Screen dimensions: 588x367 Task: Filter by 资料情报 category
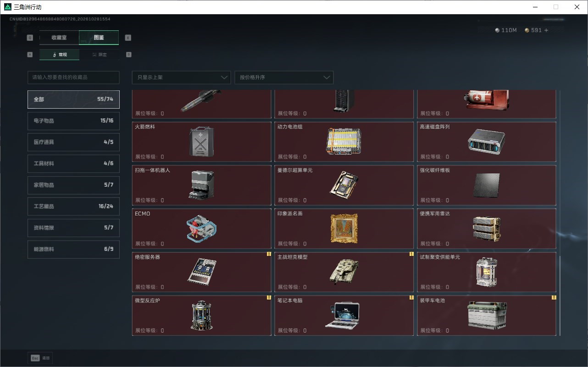tap(73, 228)
